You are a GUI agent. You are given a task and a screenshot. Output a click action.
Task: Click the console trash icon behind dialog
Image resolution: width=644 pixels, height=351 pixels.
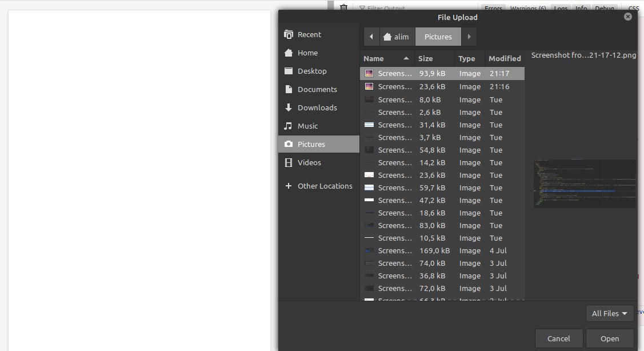click(x=344, y=7)
